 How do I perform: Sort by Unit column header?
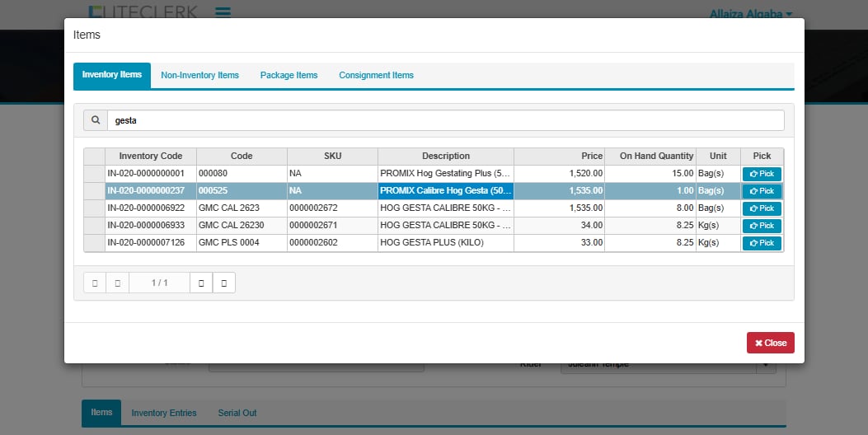(x=718, y=156)
